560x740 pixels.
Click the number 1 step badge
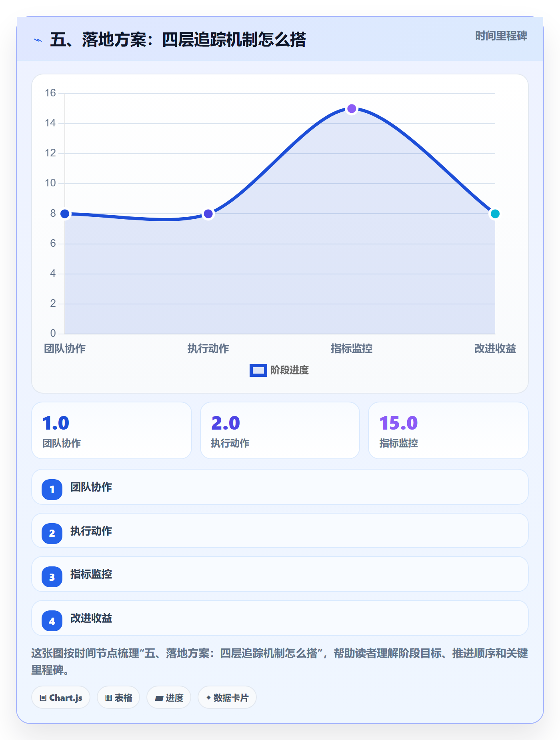coord(52,489)
